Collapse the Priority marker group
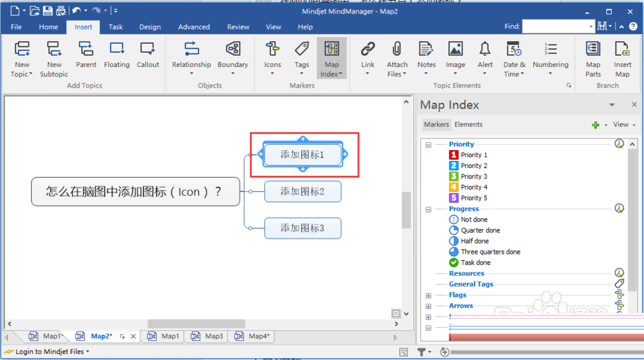Screen dimensions: 644x360 tap(428, 144)
